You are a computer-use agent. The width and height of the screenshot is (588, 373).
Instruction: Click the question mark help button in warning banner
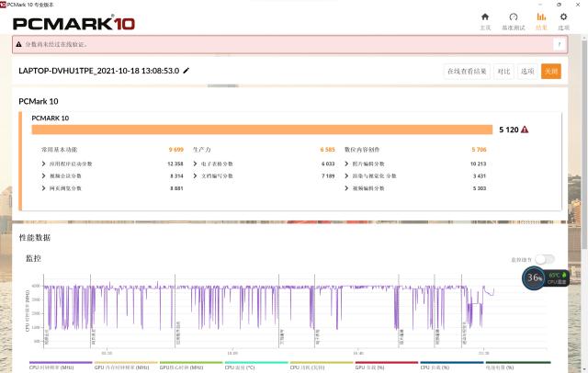point(560,44)
